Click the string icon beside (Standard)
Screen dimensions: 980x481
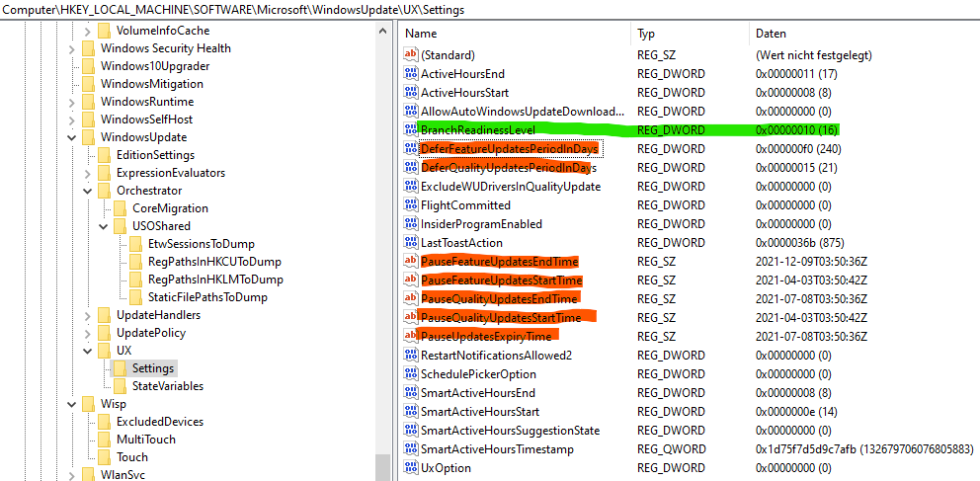point(411,55)
